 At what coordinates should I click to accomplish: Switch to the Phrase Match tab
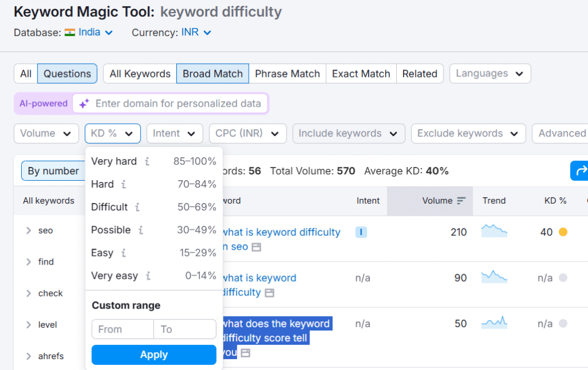click(x=287, y=73)
